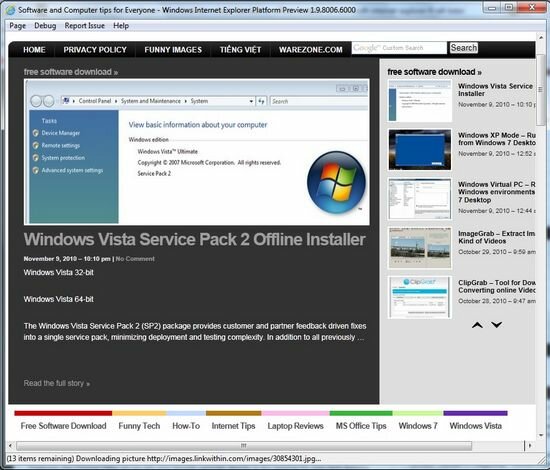Open the Help menu
Viewport: 550px width, 470px height.
[121, 26]
